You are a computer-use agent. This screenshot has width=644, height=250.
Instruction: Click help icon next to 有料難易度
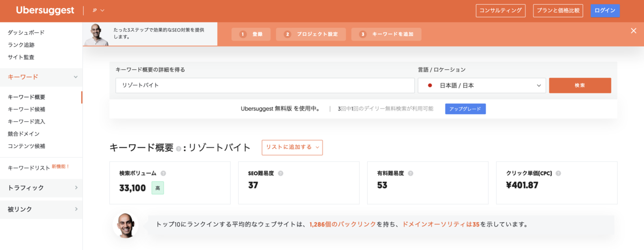click(x=411, y=173)
